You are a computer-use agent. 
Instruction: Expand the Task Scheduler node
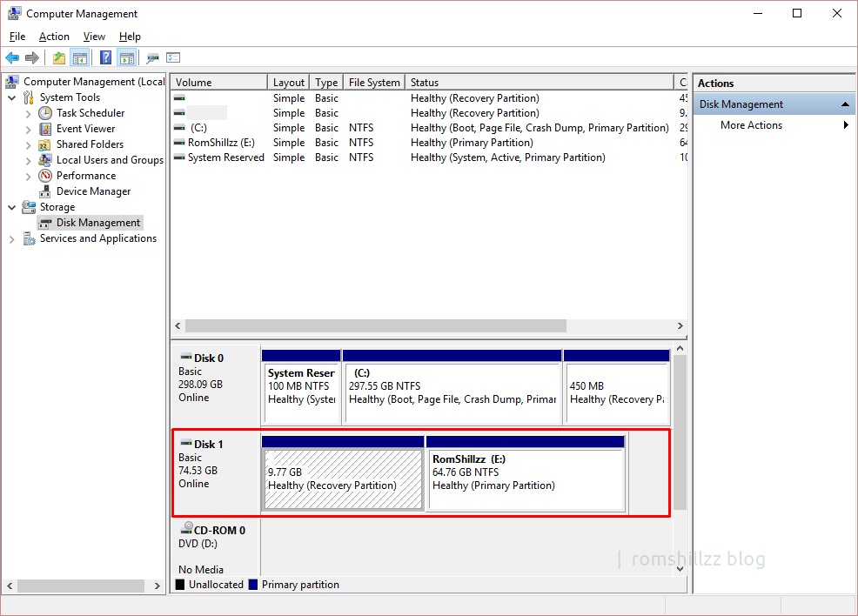tap(28, 113)
